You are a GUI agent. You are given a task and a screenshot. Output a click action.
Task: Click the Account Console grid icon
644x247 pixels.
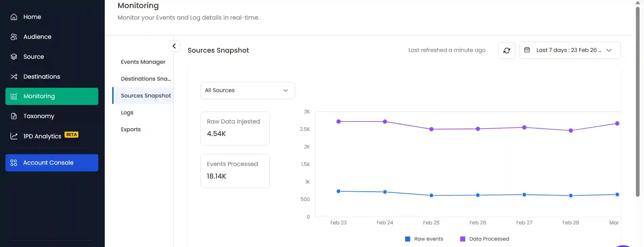14,163
